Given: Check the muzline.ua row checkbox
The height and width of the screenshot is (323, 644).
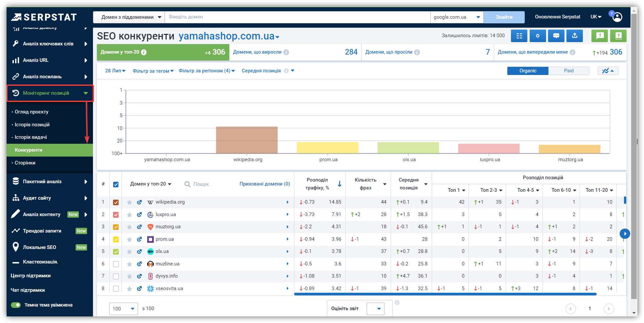Looking at the screenshot, I should point(116,264).
